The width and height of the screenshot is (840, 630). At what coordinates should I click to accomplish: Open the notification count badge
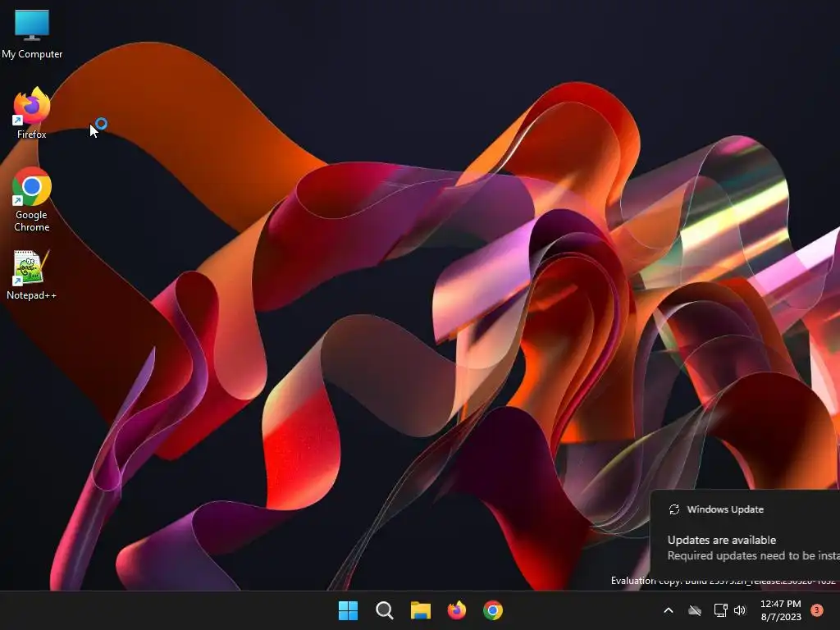tap(817, 610)
